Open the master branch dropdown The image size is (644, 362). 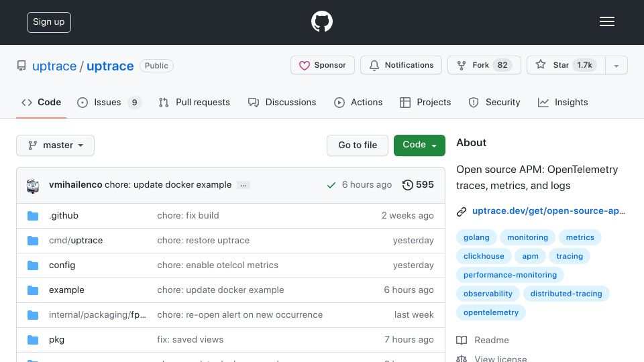[56, 145]
